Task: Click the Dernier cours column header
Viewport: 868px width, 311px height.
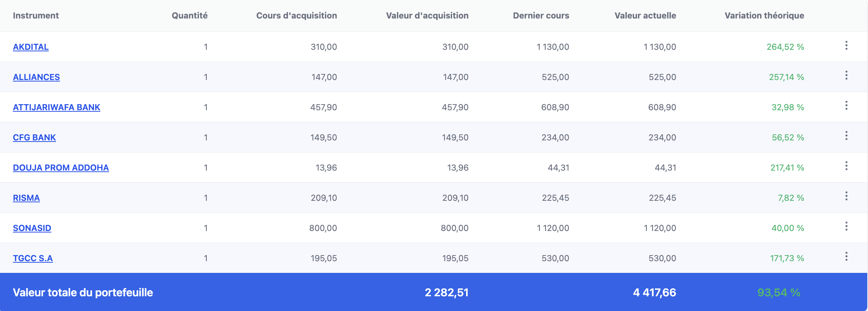Action: coord(541,15)
